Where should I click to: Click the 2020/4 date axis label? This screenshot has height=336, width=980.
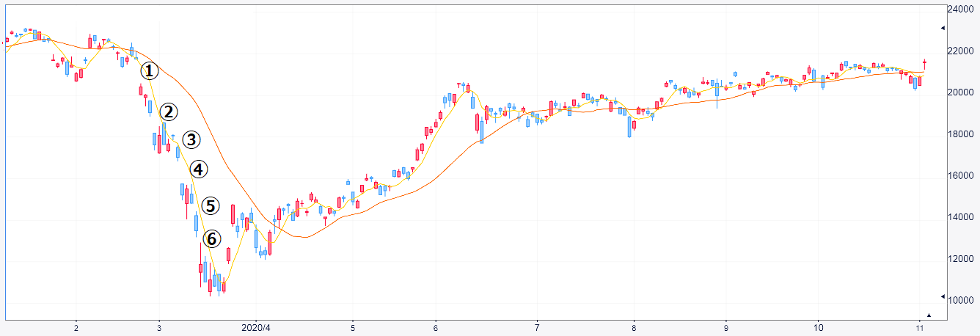(x=256, y=326)
